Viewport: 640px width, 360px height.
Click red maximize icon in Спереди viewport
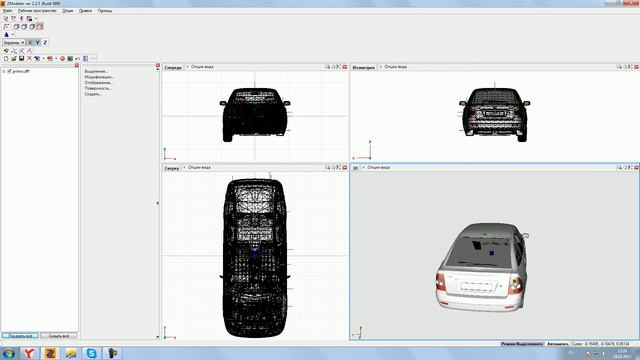(345, 67)
